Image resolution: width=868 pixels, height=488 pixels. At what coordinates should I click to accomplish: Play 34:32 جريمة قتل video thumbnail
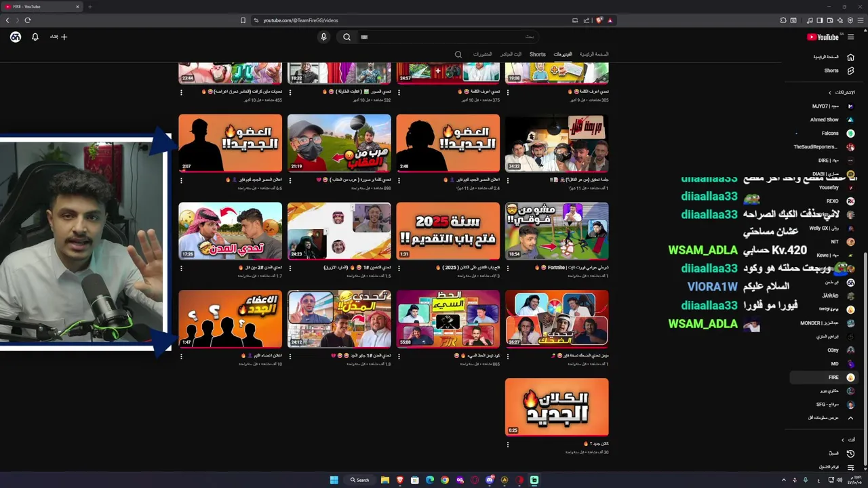pos(557,143)
